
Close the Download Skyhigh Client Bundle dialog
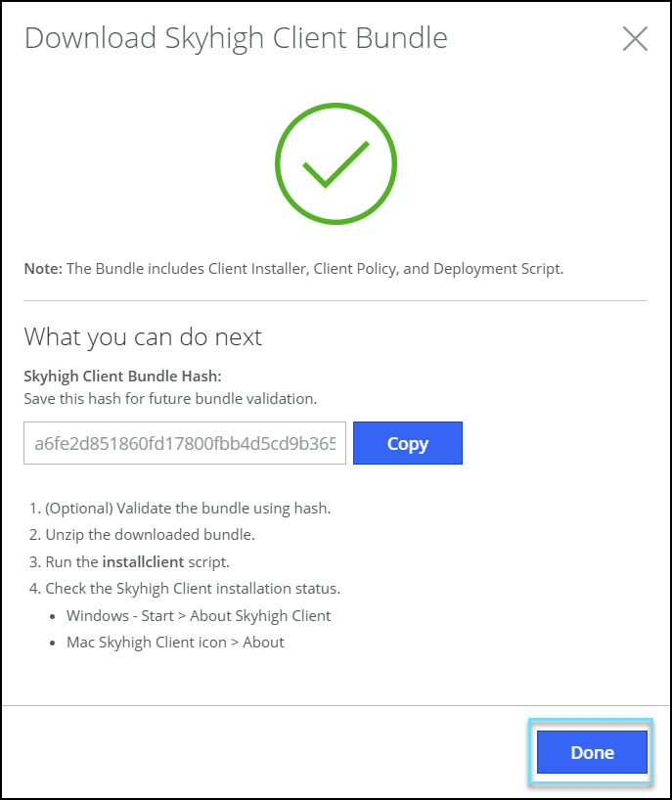(635, 39)
